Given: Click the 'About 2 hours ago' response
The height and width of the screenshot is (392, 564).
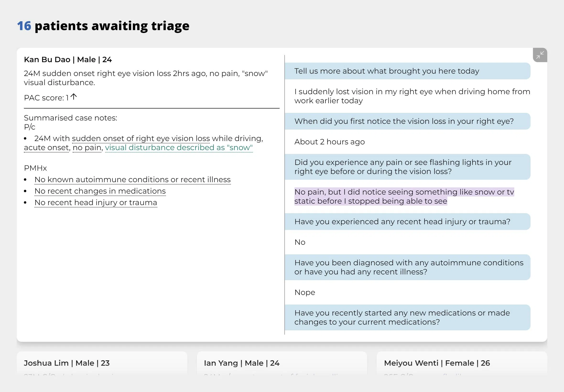Looking at the screenshot, I should (329, 142).
